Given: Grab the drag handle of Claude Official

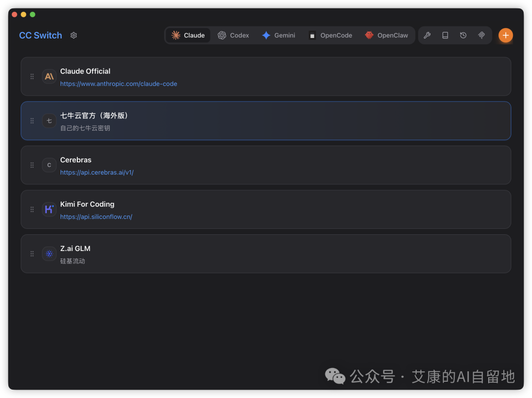Looking at the screenshot, I should tap(32, 76).
